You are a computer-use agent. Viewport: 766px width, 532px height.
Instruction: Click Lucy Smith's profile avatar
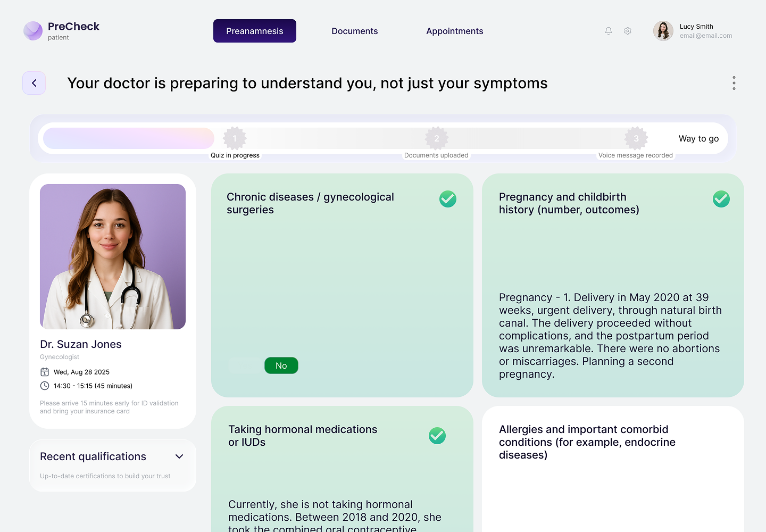pos(663,31)
